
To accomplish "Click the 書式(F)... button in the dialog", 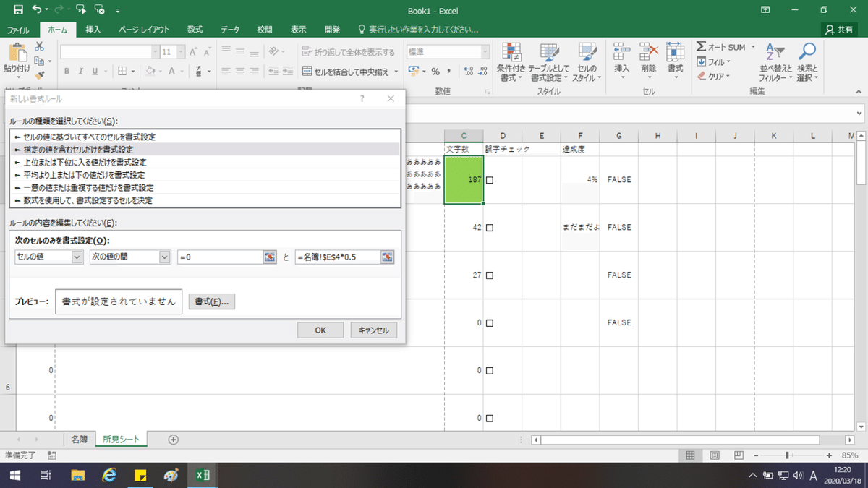I will click(212, 302).
